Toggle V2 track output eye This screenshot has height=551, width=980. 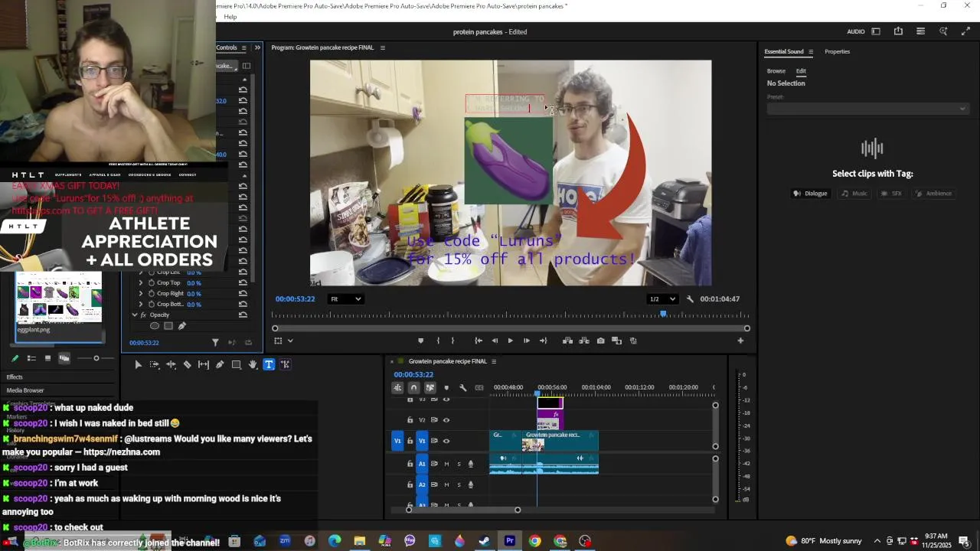coord(446,420)
